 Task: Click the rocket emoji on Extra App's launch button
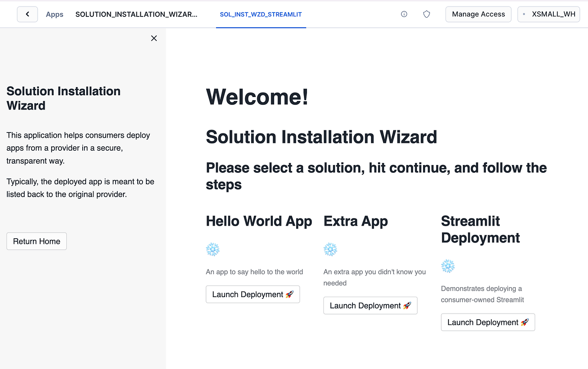coord(406,305)
